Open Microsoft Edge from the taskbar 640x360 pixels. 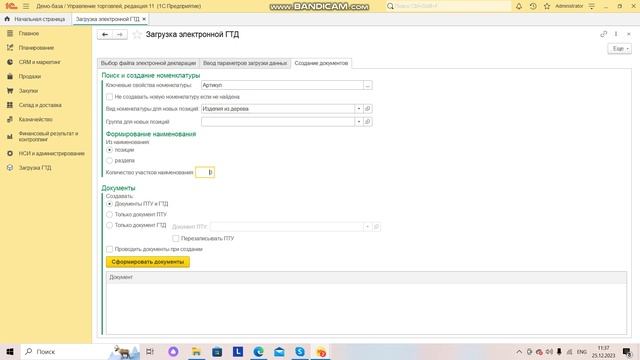258,351
